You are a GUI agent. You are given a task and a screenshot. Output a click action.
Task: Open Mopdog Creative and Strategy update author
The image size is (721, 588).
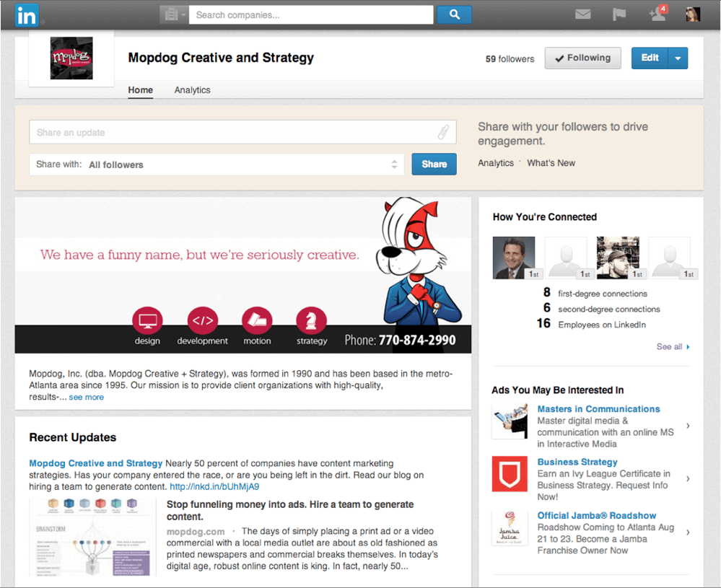(96, 463)
